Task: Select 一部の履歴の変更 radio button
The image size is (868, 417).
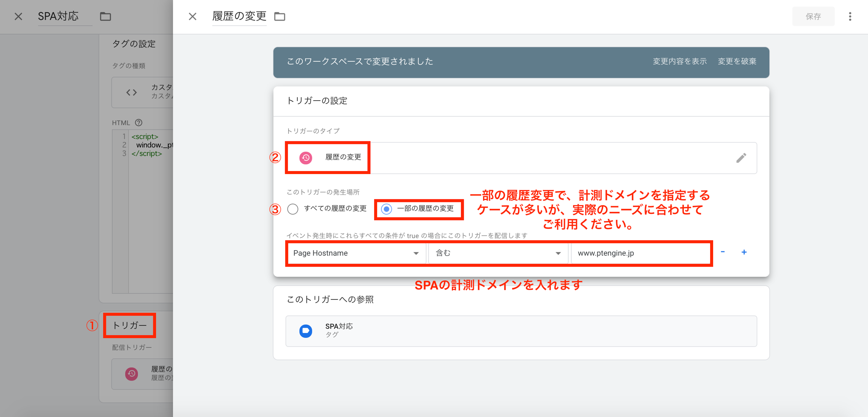Action: 387,209
